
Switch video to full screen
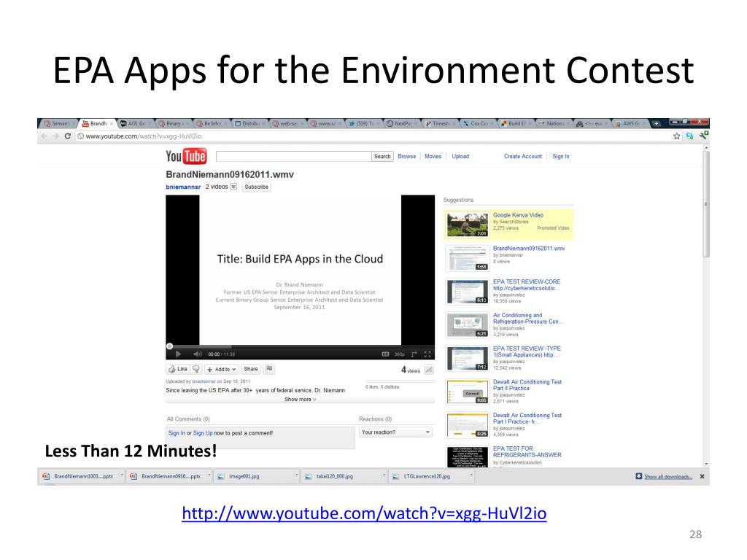pyautogui.click(x=427, y=354)
